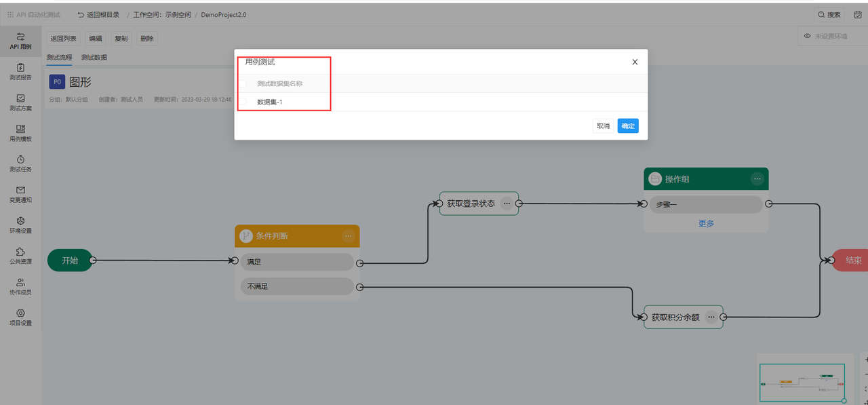Open the 获取积分余额 node's more options menu
The image size is (868, 405).
(711, 317)
